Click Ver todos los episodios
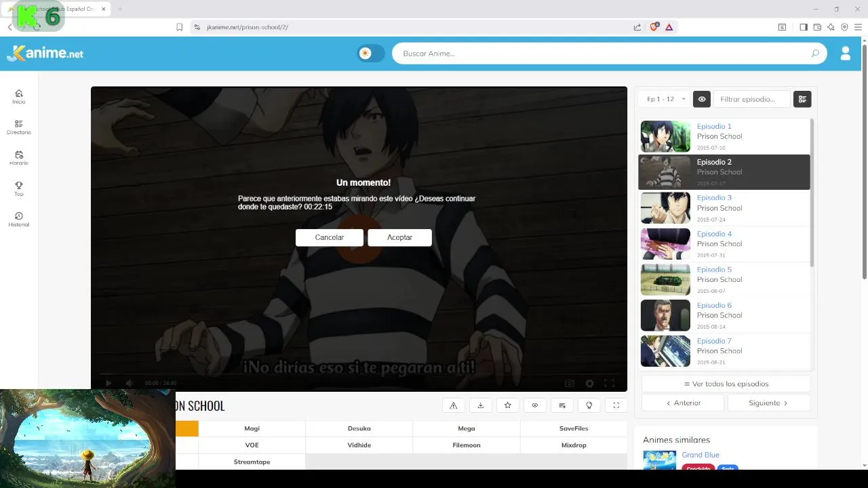 (x=726, y=384)
